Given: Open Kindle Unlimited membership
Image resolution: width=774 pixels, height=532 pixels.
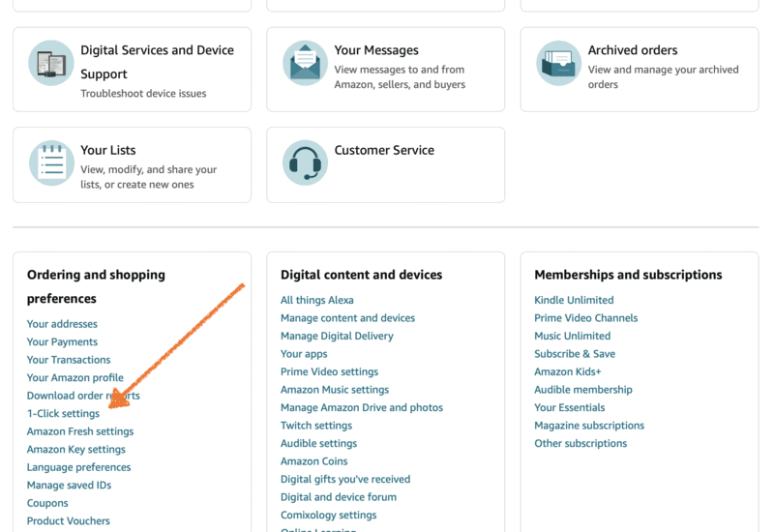Looking at the screenshot, I should (574, 300).
